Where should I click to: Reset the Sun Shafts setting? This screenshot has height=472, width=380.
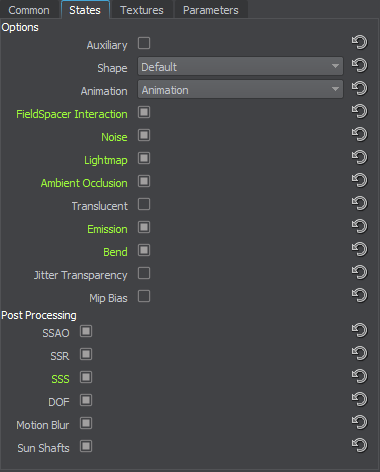coord(359,445)
